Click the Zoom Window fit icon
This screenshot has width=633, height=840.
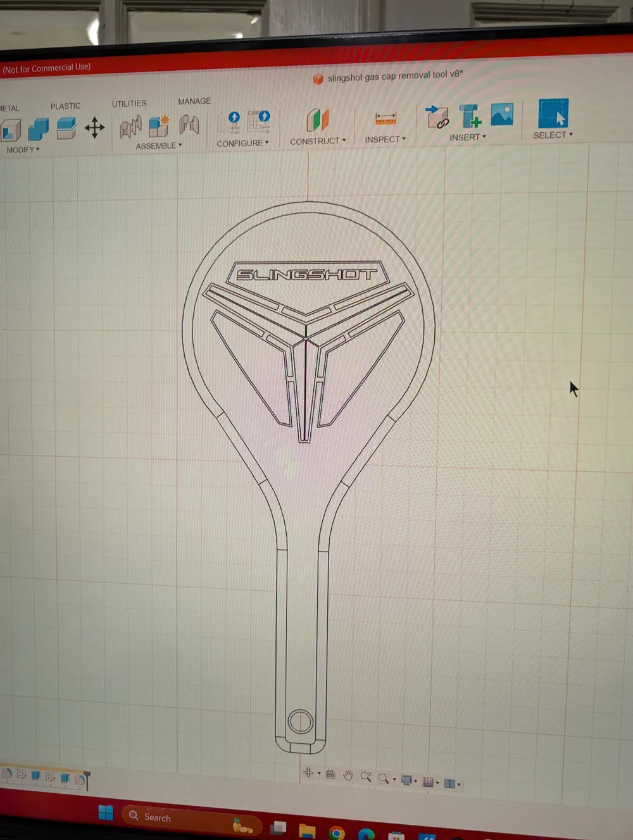pyautogui.click(x=384, y=778)
